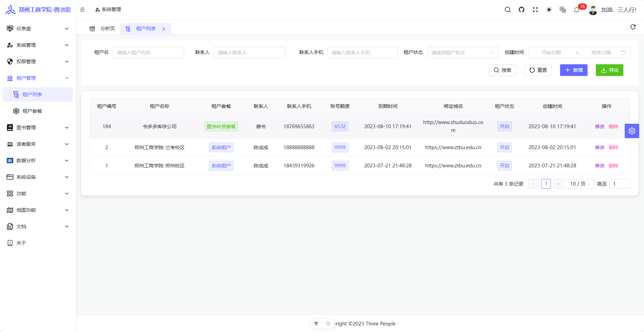Click 删除 for 郑州工商学院-郑州校区

point(613,166)
